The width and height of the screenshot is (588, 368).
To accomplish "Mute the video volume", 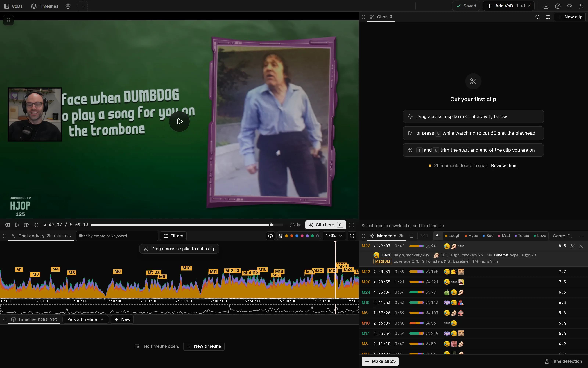I will [x=36, y=225].
